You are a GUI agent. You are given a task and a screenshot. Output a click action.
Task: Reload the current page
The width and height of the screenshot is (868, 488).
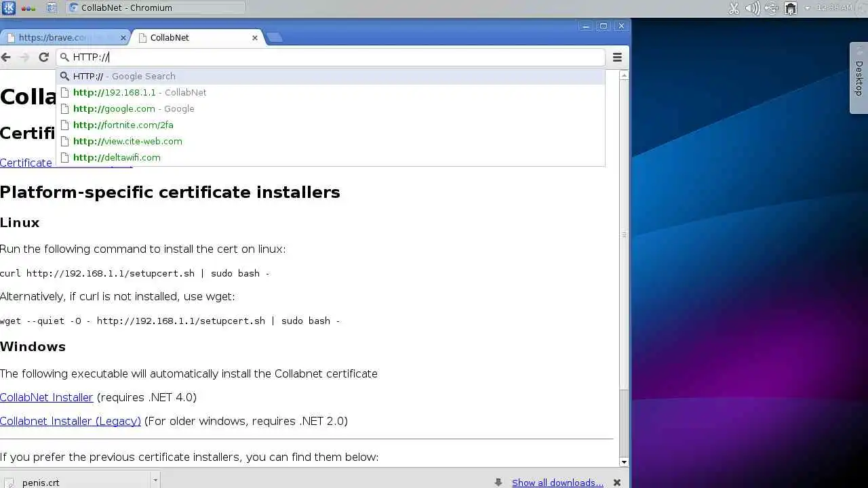coord(43,58)
